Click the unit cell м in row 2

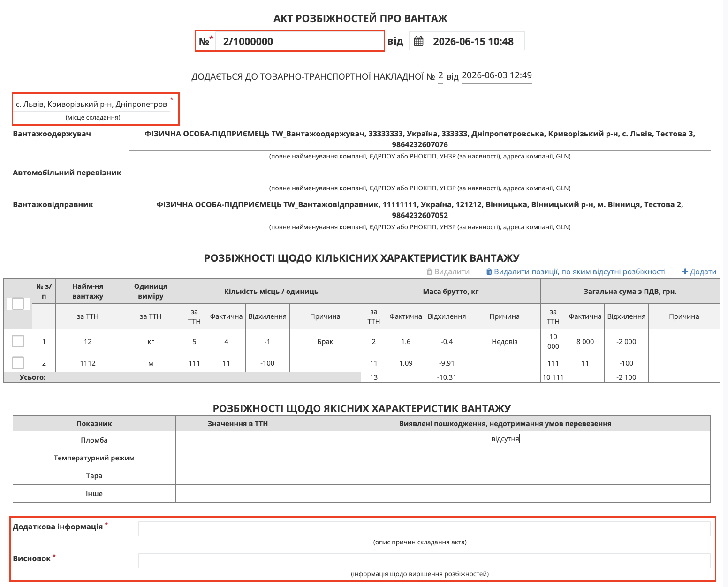(151, 363)
